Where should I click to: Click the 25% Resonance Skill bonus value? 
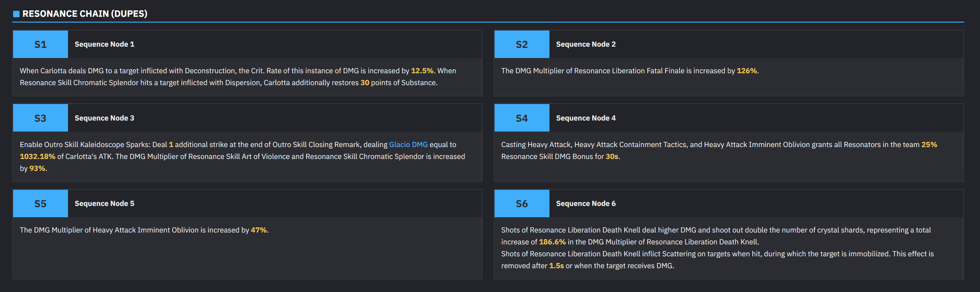pyautogui.click(x=929, y=145)
